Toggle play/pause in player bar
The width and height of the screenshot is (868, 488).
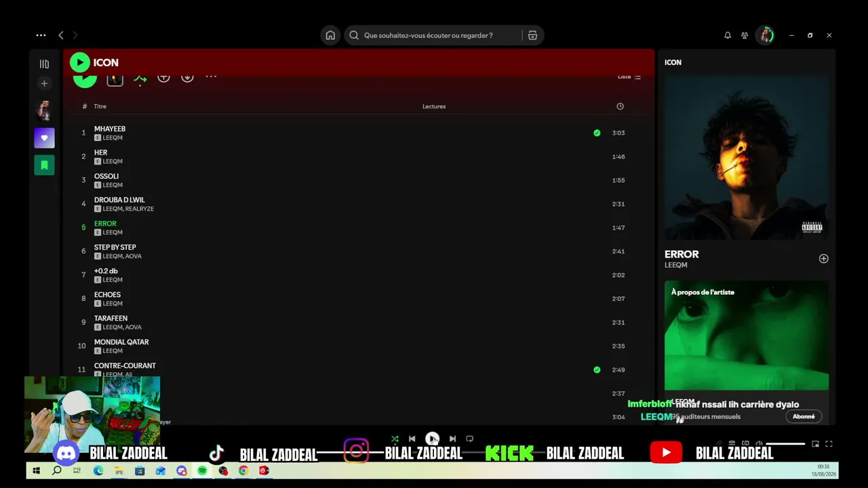[x=432, y=439]
